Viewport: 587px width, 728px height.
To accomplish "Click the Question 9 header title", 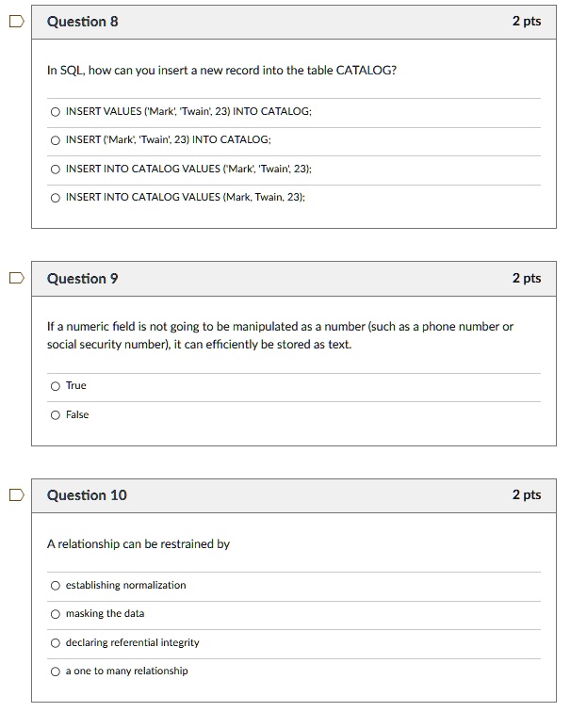I will 83,279.
